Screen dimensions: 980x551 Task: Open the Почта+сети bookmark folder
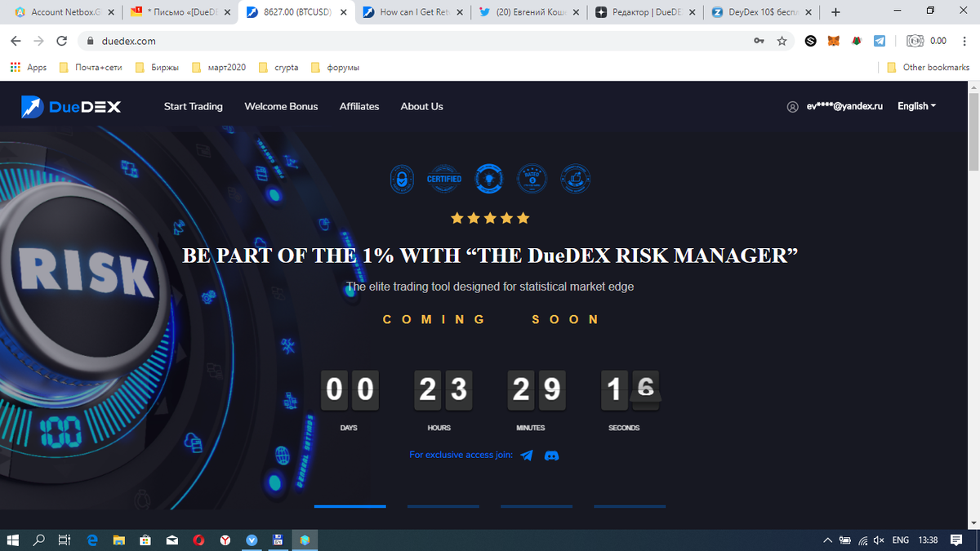point(91,68)
